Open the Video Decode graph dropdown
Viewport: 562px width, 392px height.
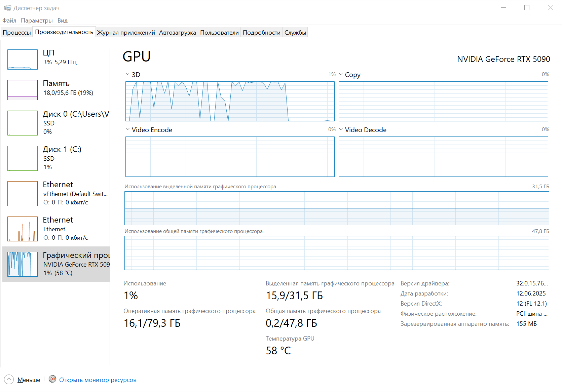tap(341, 129)
